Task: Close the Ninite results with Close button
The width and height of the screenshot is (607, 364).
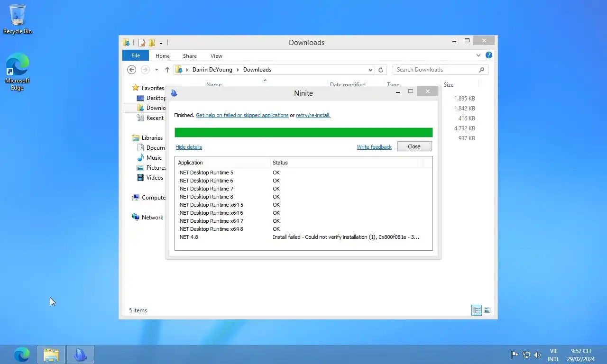Action: click(x=414, y=146)
